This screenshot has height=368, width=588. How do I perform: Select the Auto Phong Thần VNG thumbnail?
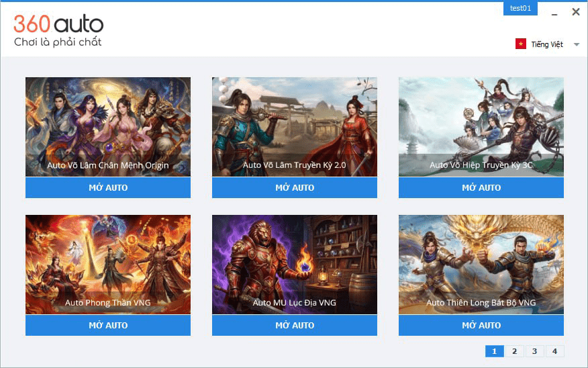(x=108, y=265)
